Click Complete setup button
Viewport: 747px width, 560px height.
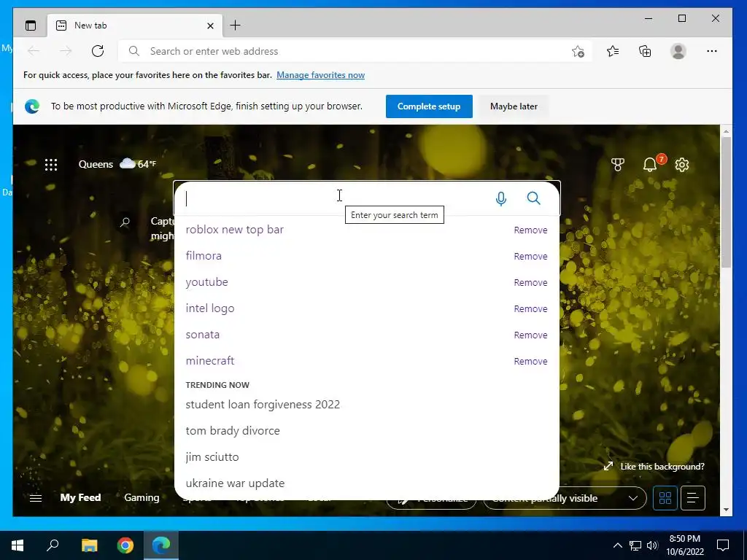point(429,106)
